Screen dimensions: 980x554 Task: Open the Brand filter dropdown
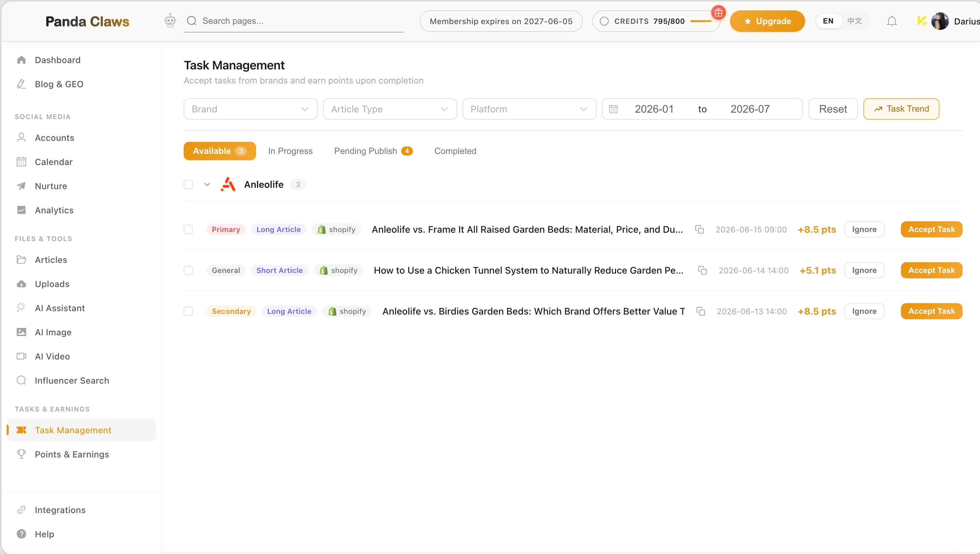point(250,109)
